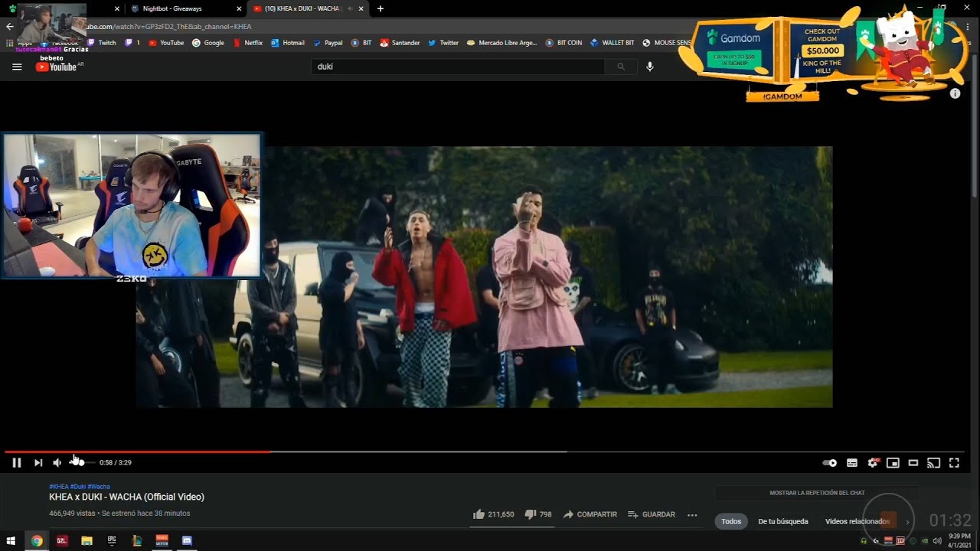The image size is (980, 551).
Task: Open the Mercado Libre Arge... bookmark
Action: [502, 43]
